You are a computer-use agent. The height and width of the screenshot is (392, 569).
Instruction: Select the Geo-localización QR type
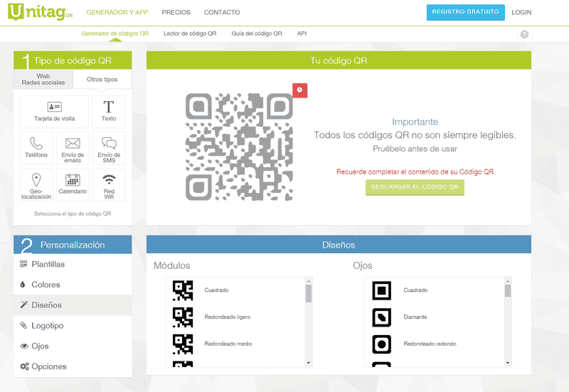pyautogui.click(x=36, y=184)
